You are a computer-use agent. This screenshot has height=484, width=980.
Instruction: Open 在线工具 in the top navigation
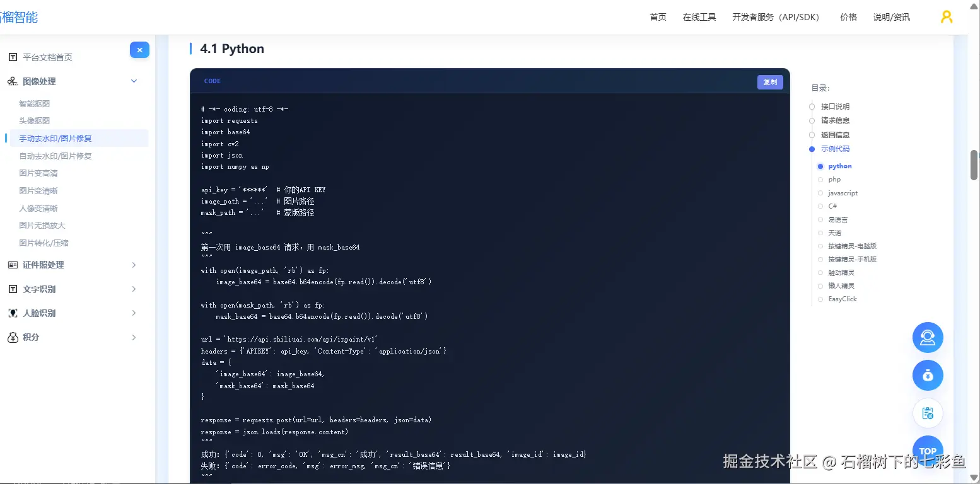(x=699, y=17)
